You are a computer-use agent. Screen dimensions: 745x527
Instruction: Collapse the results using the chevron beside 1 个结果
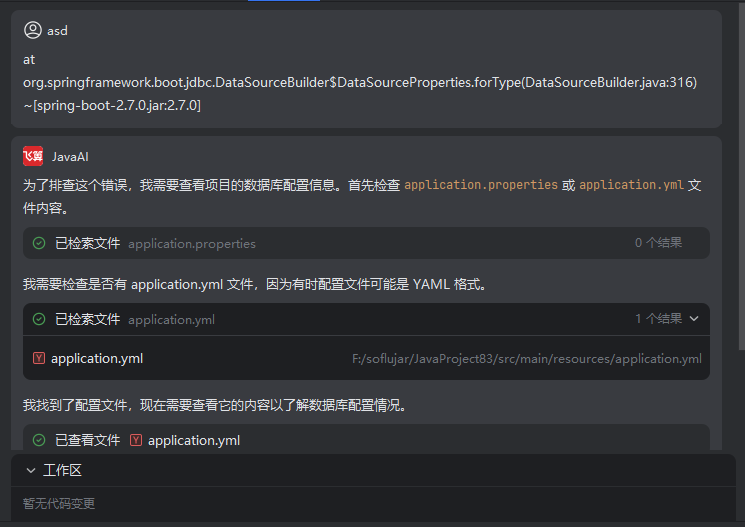coord(695,319)
